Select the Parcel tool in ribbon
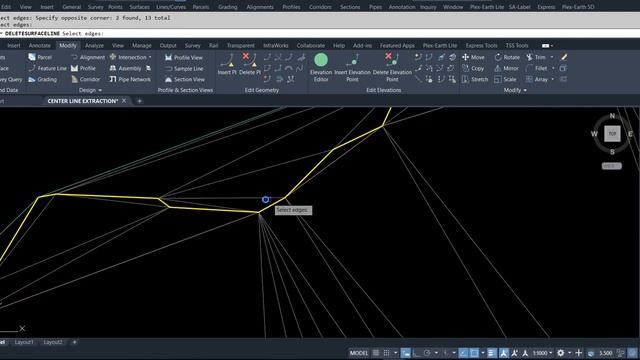 (40, 57)
